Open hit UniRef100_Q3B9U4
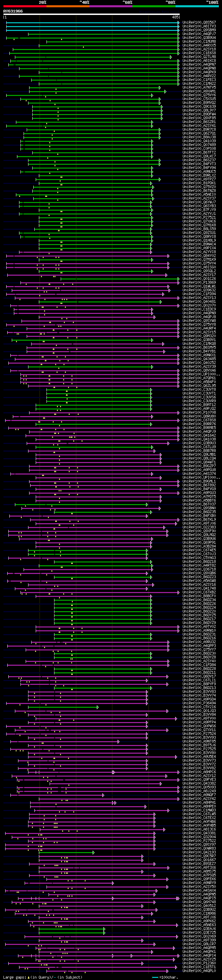Screen dimensions: 222x980 (x=199, y=38)
